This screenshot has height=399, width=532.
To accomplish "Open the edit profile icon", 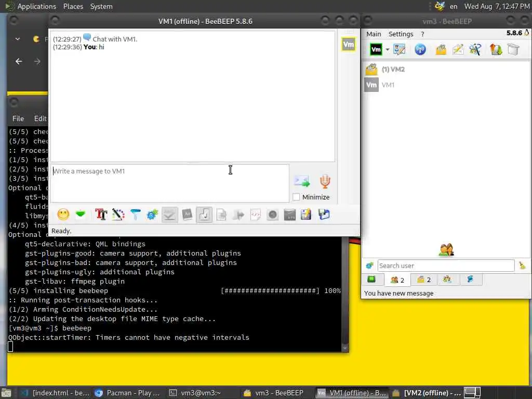I will (399, 49).
